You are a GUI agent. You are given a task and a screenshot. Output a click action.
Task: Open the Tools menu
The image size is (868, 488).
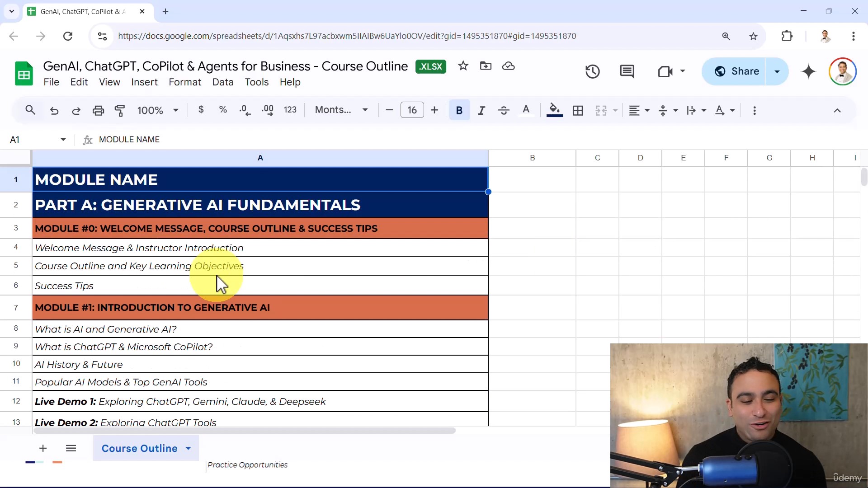(257, 82)
